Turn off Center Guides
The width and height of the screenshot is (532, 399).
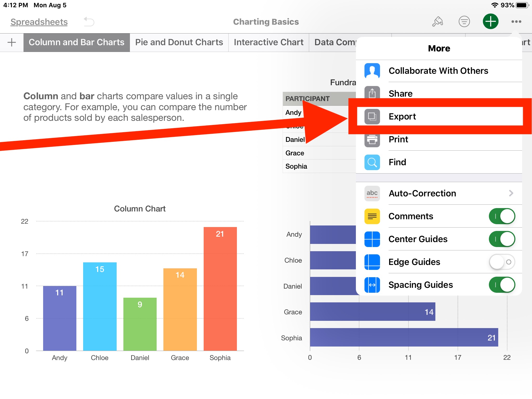point(502,239)
